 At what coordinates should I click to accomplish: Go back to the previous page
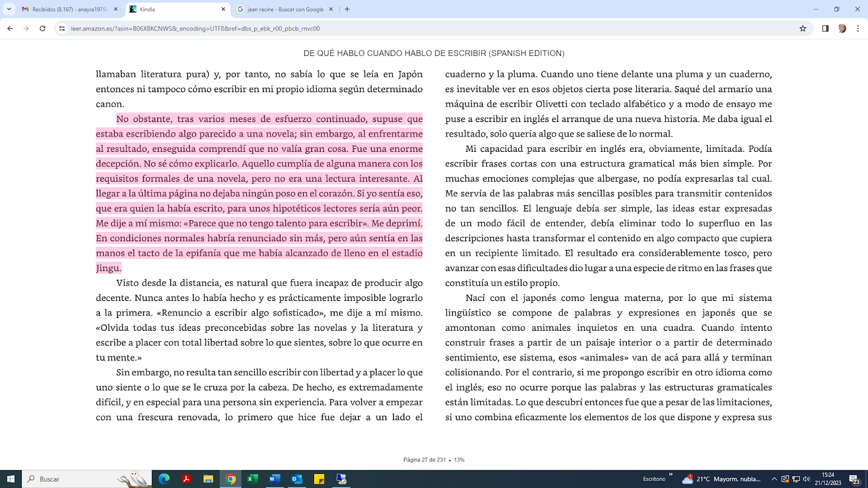coord(10,28)
